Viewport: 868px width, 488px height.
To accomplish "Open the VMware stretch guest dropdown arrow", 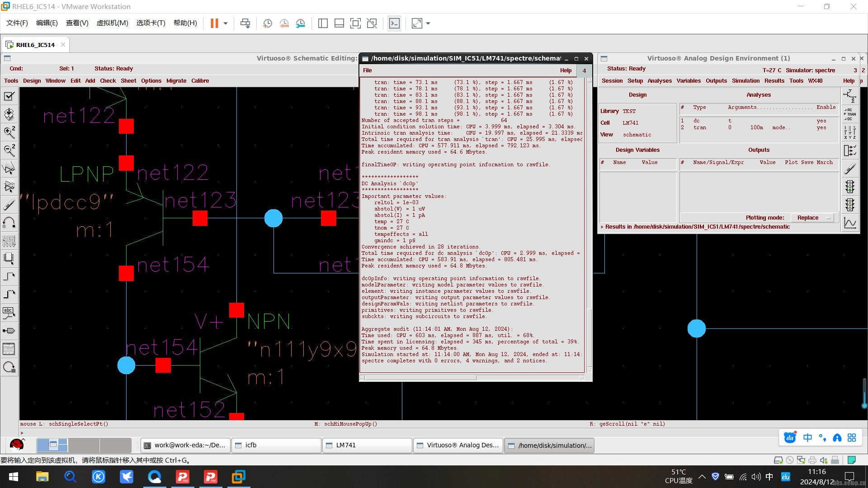I will pos(428,23).
